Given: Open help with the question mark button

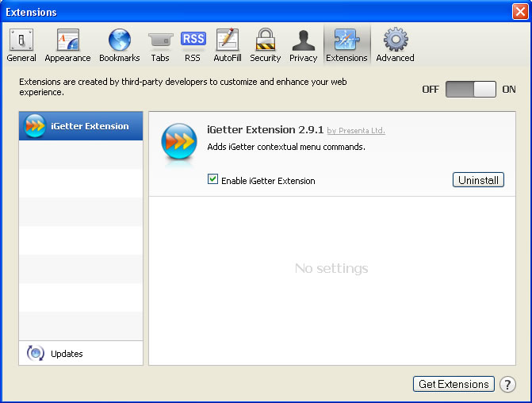Looking at the screenshot, I should click(507, 384).
